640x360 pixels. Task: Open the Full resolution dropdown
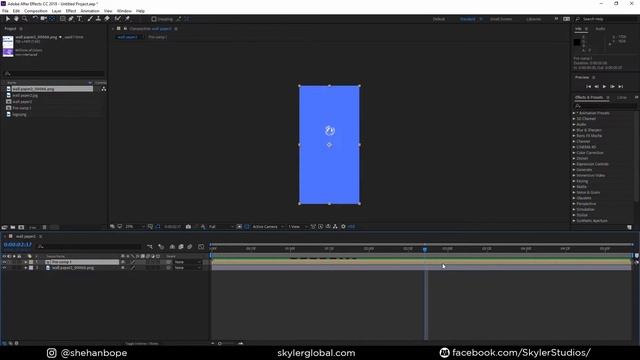pos(221,227)
